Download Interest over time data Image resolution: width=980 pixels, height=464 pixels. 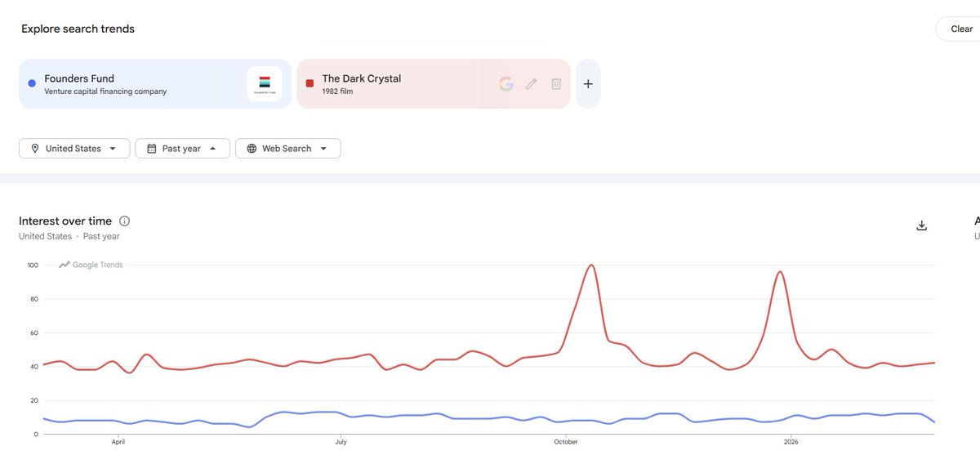922,225
